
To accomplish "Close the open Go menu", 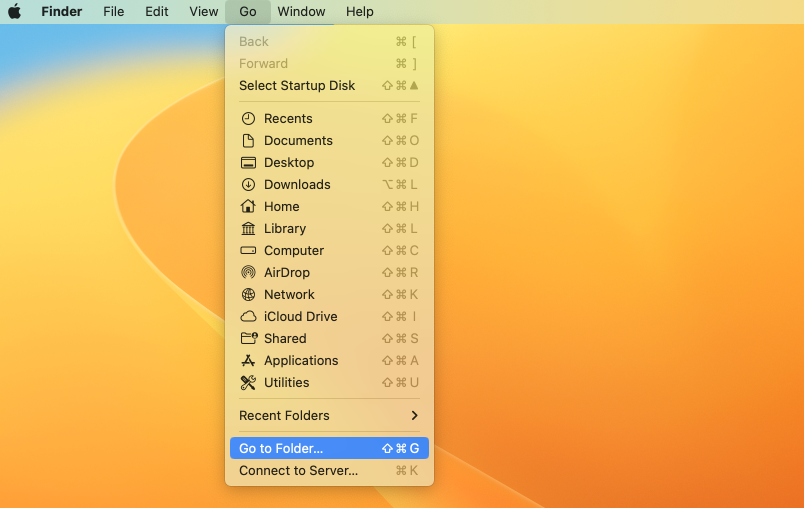I will point(248,11).
